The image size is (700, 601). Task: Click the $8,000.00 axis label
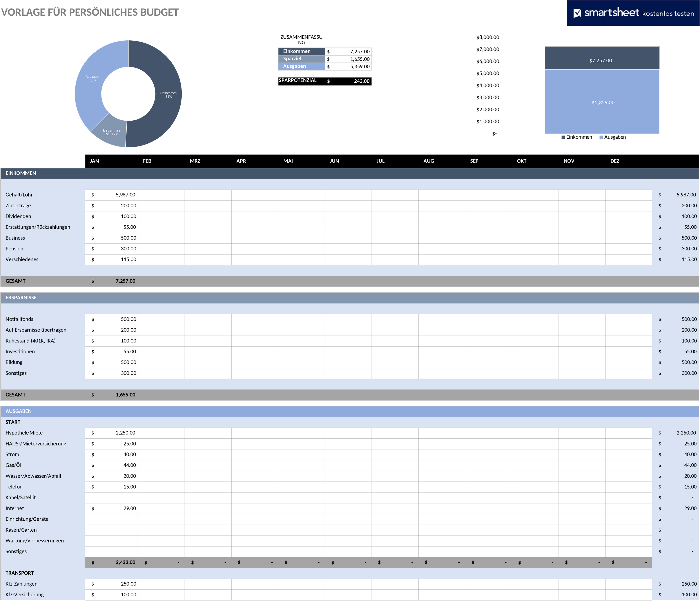pos(488,38)
